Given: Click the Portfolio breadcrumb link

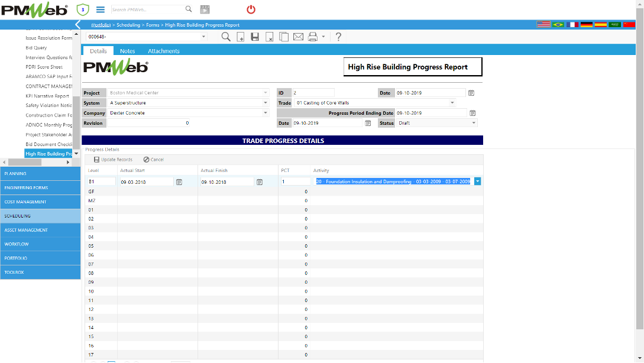Looking at the screenshot, I should 101,25.
